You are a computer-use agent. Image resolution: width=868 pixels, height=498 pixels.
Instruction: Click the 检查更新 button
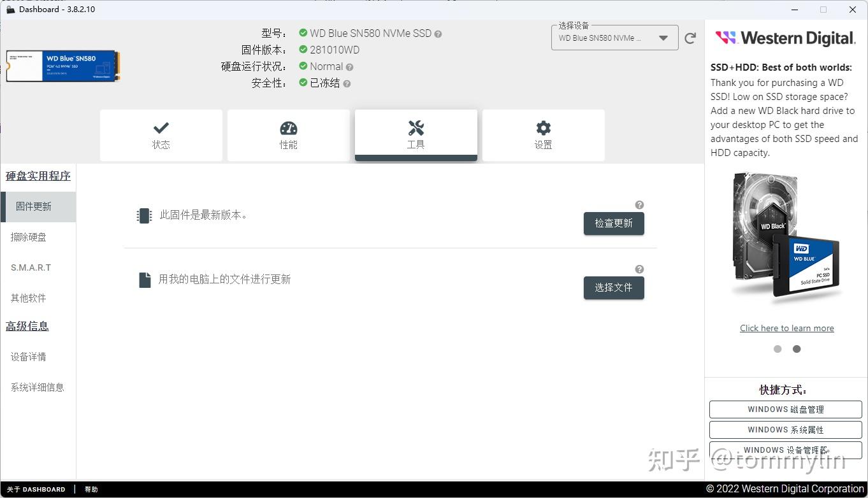coord(614,224)
